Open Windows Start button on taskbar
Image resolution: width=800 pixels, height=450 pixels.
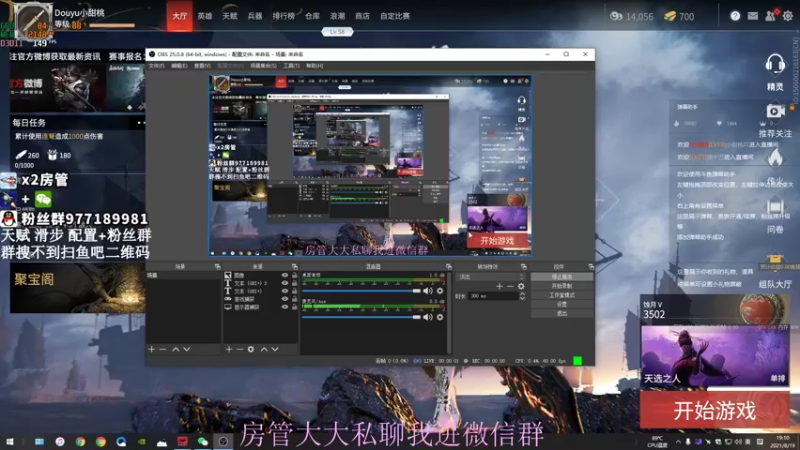pos(10,442)
